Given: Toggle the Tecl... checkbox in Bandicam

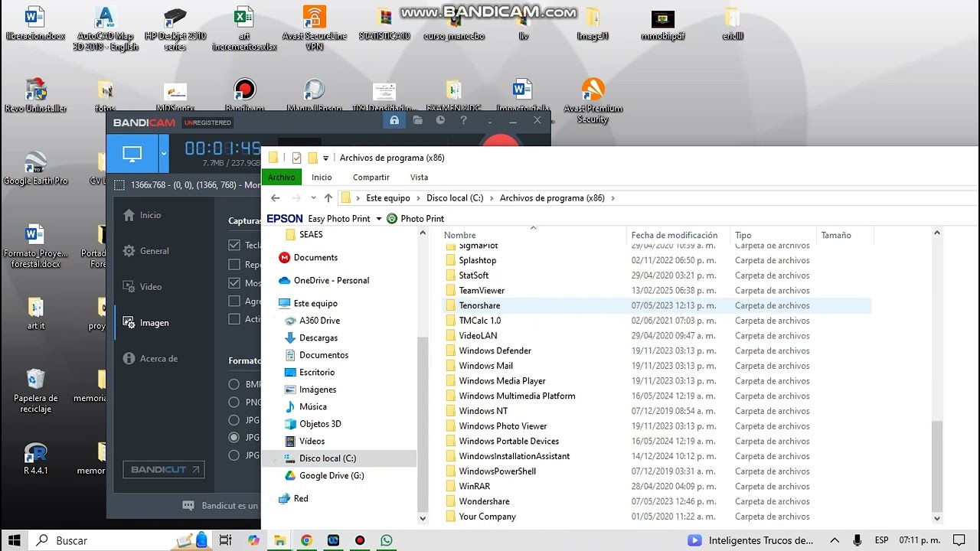Looking at the screenshot, I should [x=234, y=246].
